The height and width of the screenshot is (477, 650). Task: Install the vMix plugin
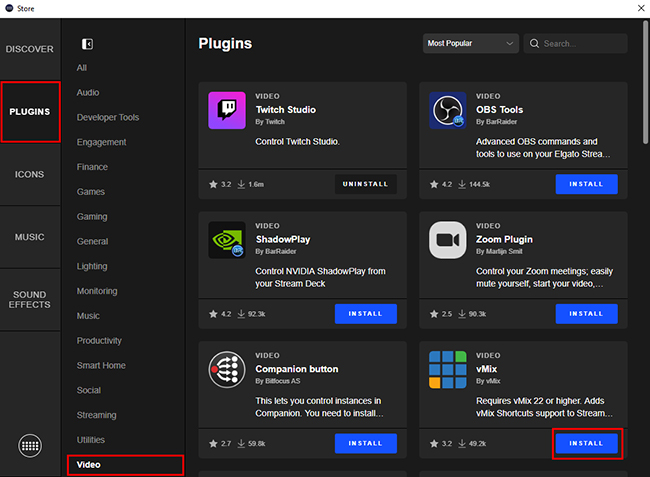click(x=586, y=443)
